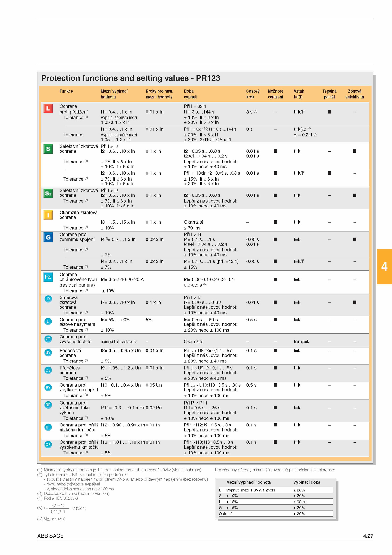Click the green S2 protection icon
The height and width of the screenshot is (555, 392).
(48, 193)
